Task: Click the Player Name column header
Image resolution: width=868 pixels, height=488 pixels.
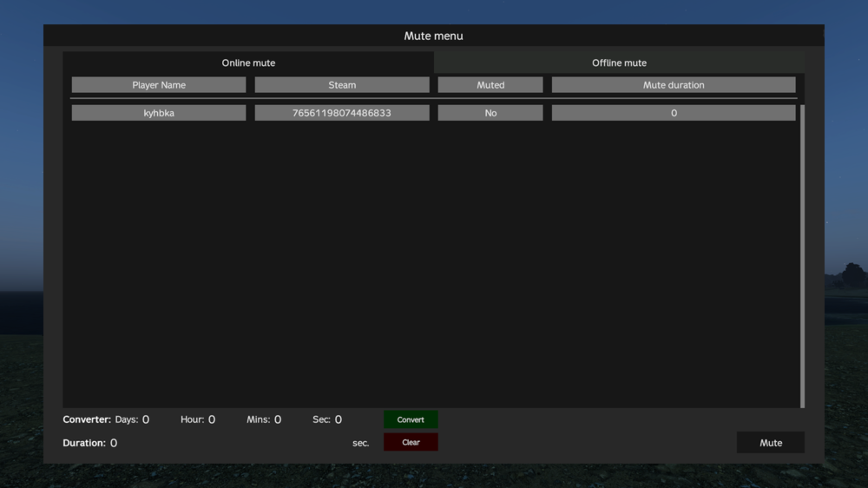Action: (x=159, y=85)
